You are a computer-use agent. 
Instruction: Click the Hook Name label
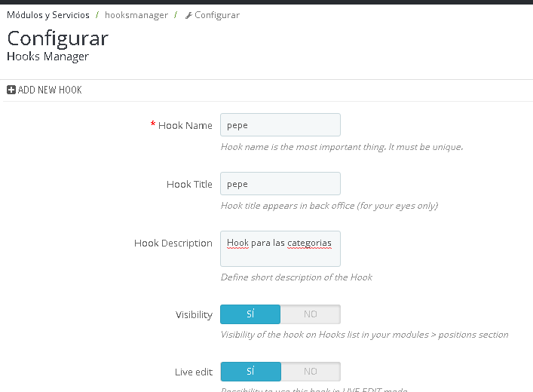(x=185, y=126)
